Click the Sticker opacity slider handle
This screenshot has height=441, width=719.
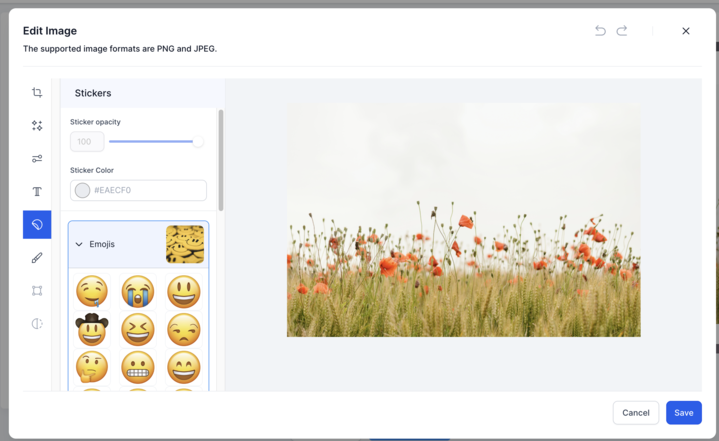(198, 142)
